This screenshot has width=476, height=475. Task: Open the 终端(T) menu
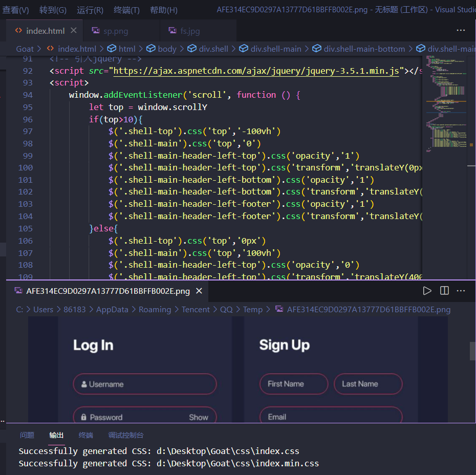[x=126, y=10]
